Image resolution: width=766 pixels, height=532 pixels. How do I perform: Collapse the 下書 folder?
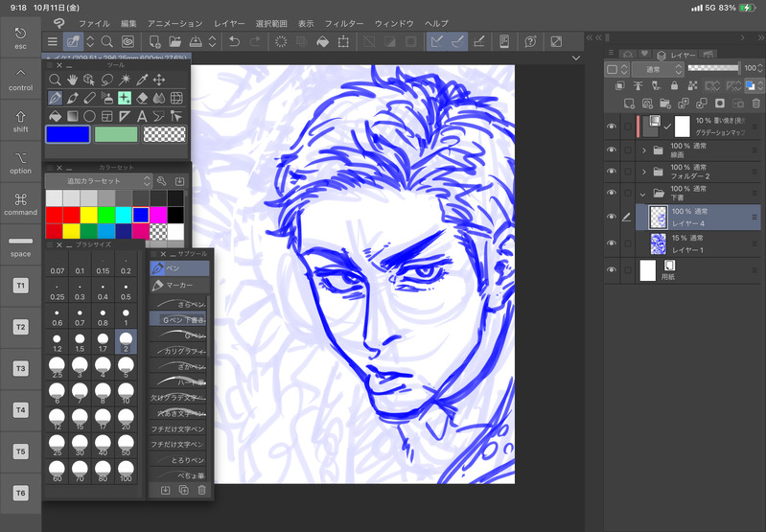point(644,193)
